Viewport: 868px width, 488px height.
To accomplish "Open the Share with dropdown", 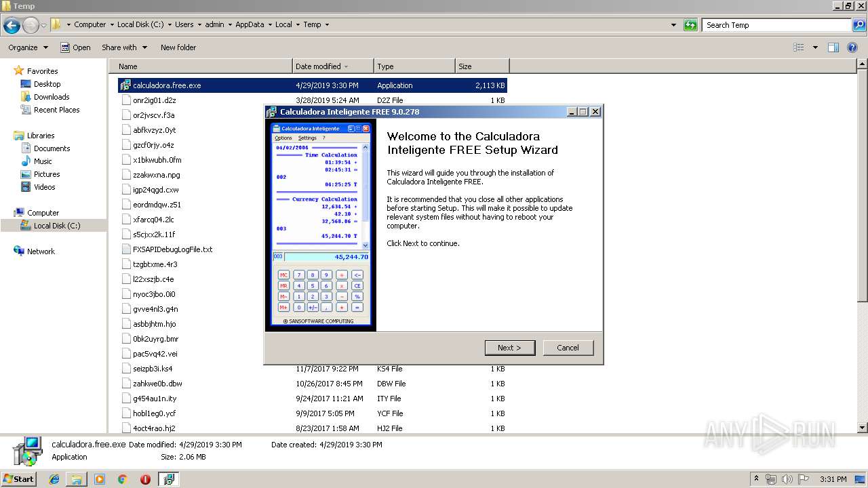I will pyautogui.click(x=123, y=47).
